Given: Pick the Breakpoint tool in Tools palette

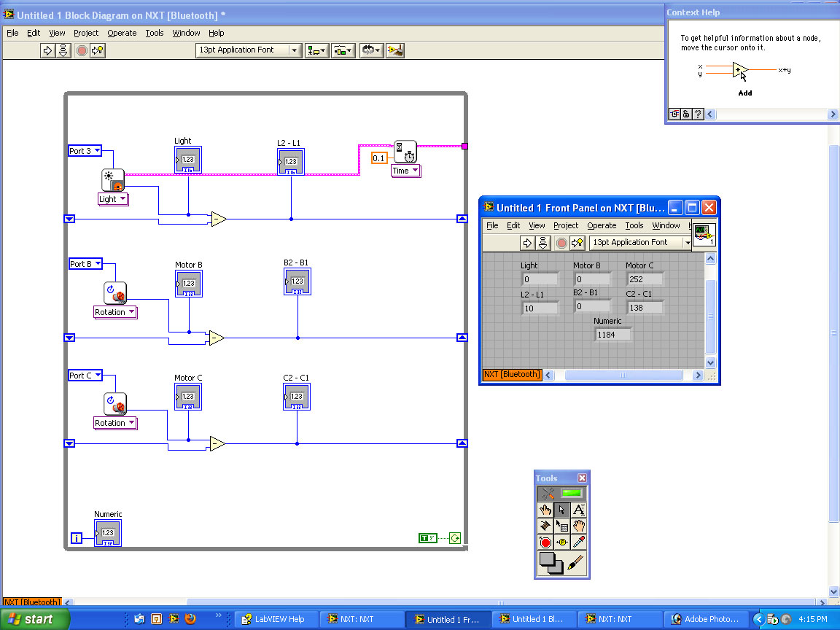Looking at the screenshot, I should point(545,542).
